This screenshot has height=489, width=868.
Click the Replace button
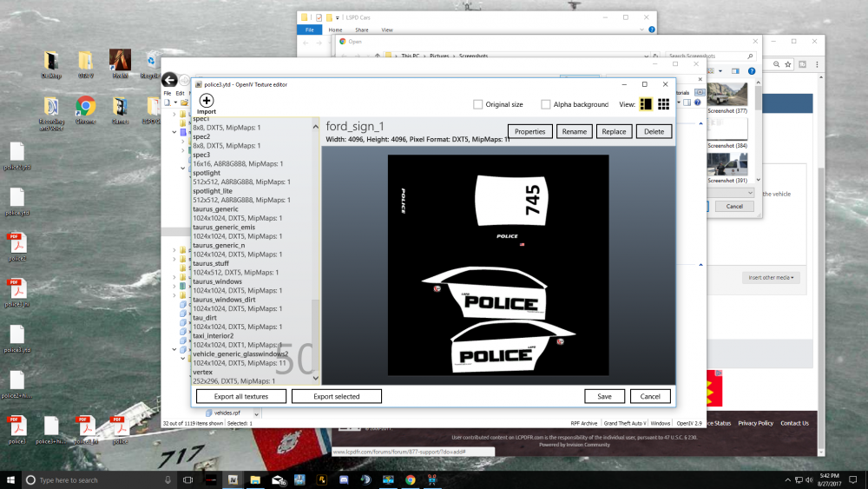pos(614,131)
